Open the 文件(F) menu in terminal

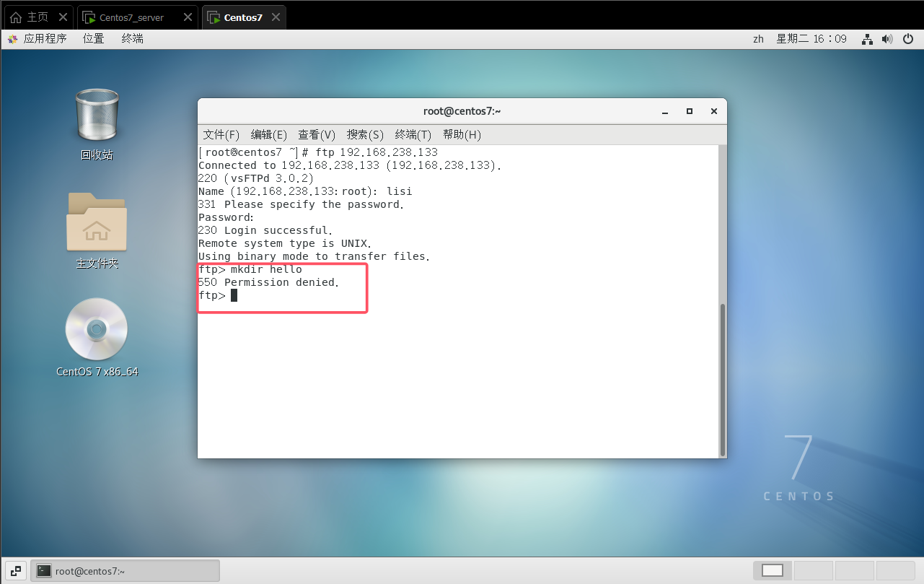221,135
